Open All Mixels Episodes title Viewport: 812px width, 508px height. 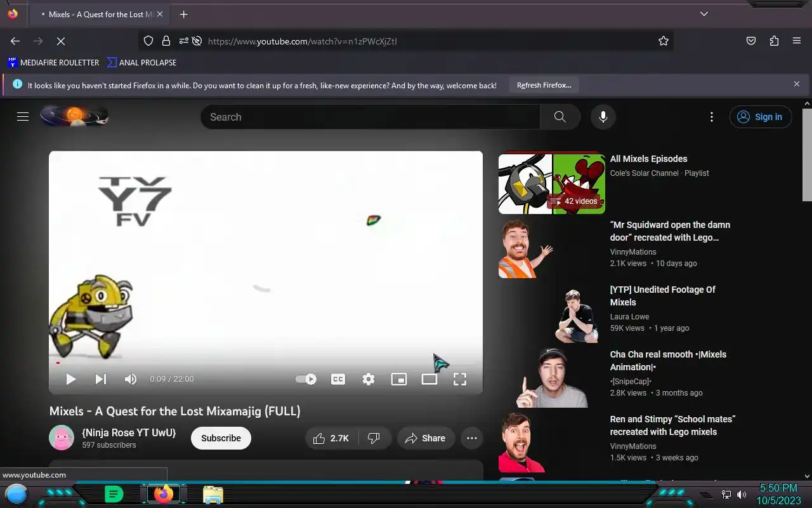pos(648,159)
